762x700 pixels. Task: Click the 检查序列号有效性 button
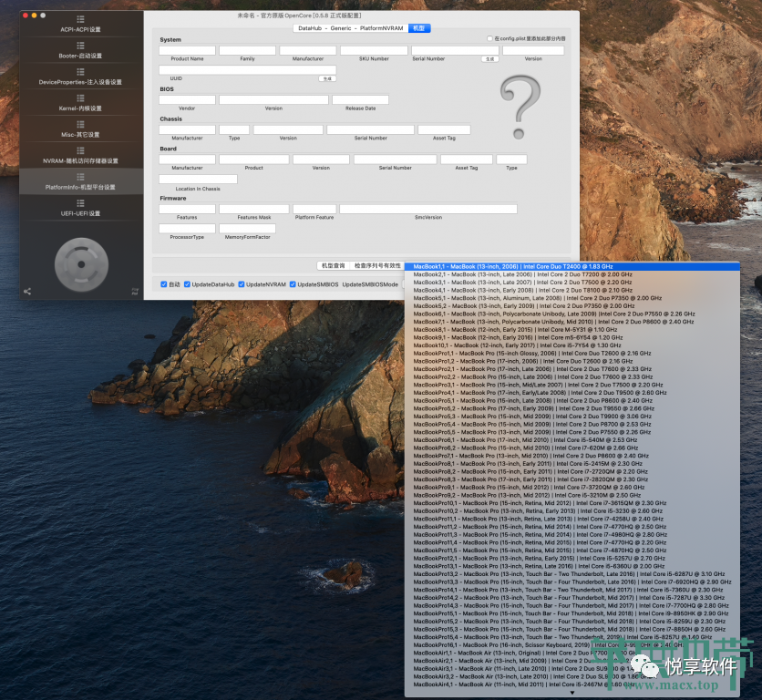pos(377,265)
